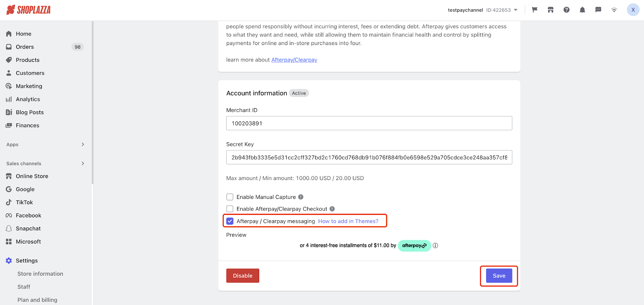Screen dimensions: 644x305
Task: Click the Settings label in sidebar
Action: pyautogui.click(x=27, y=260)
